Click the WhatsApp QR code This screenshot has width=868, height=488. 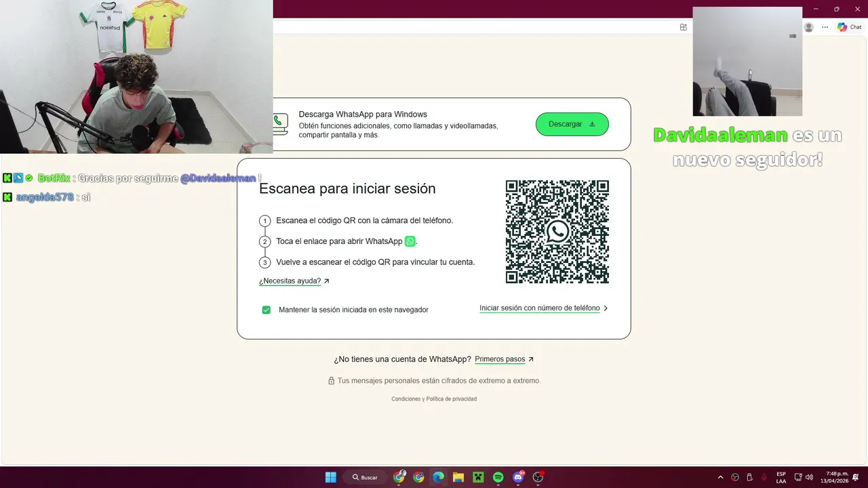(x=557, y=232)
